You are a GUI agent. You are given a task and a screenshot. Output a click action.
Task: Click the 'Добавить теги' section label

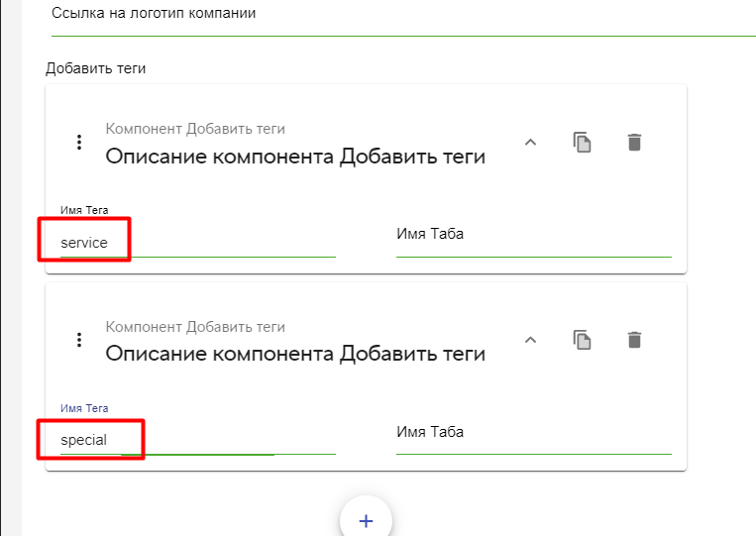95,68
